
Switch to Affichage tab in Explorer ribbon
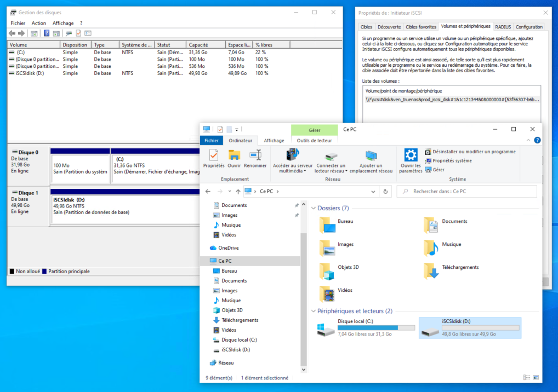click(274, 141)
